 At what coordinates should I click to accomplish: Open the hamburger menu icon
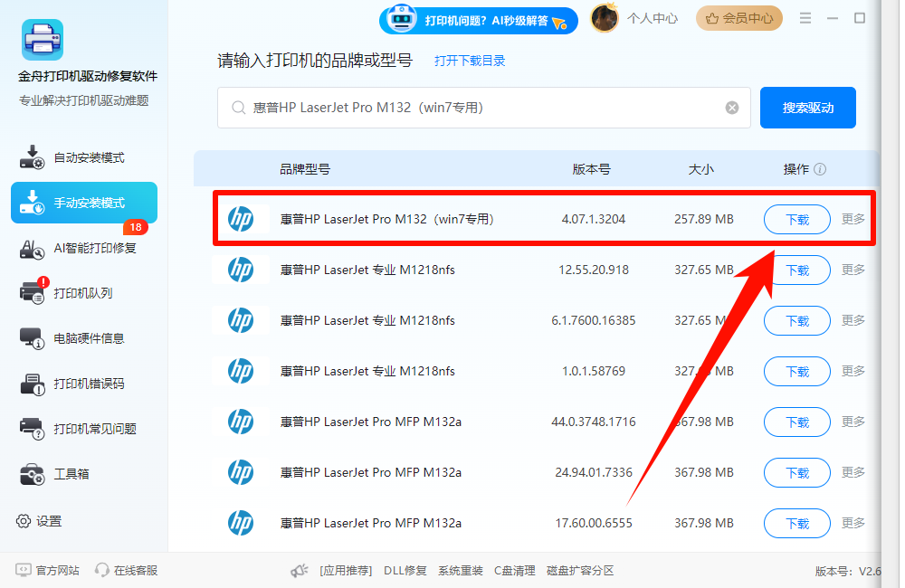pyautogui.click(x=805, y=18)
